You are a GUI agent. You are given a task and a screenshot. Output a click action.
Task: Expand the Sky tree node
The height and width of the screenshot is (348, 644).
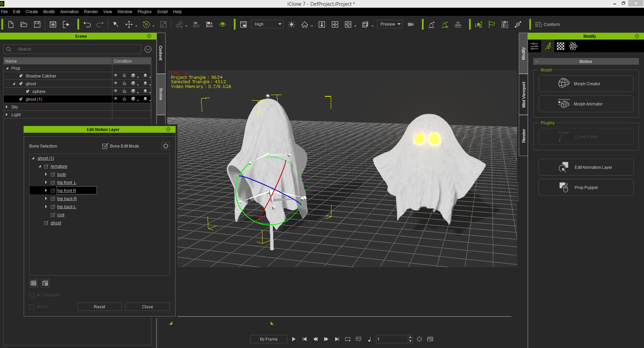pyautogui.click(x=7, y=107)
